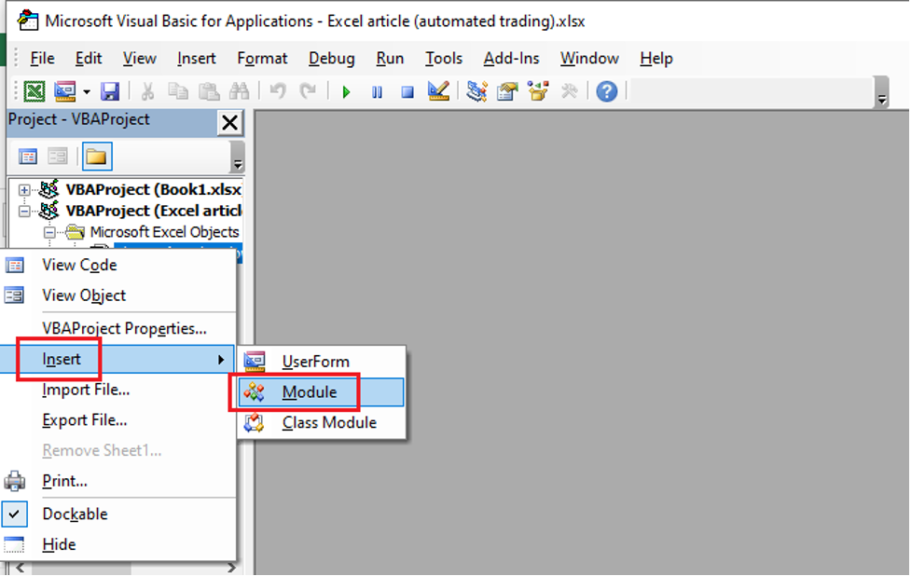Click Undo on the toolbar
The image size is (911, 576).
[x=277, y=91]
